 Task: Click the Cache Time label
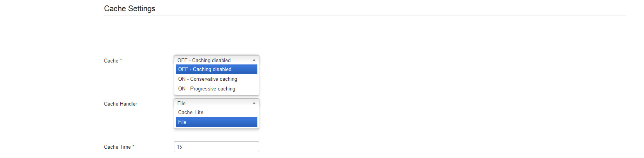click(117, 147)
